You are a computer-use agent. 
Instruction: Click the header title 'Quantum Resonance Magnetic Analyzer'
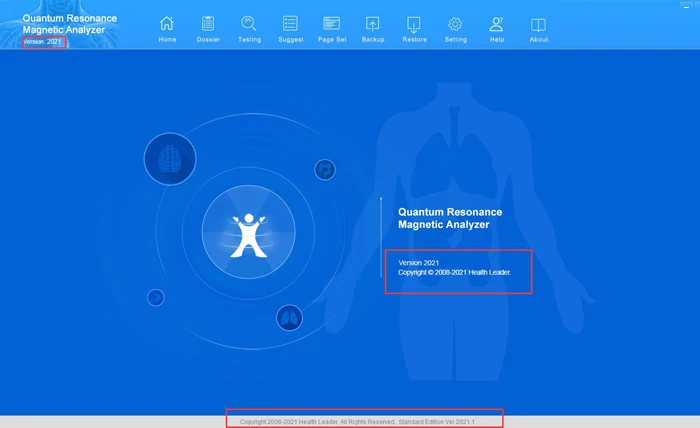tap(70, 24)
